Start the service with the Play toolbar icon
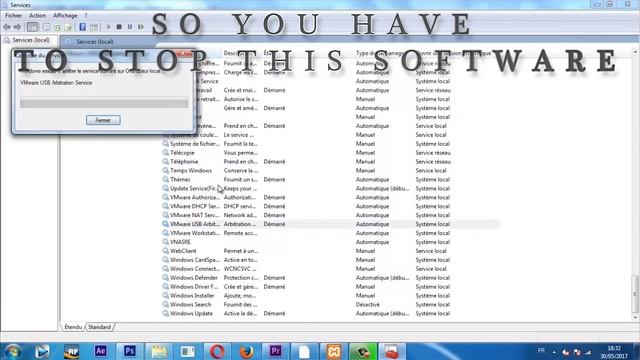The image size is (640, 360). pos(109,27)
